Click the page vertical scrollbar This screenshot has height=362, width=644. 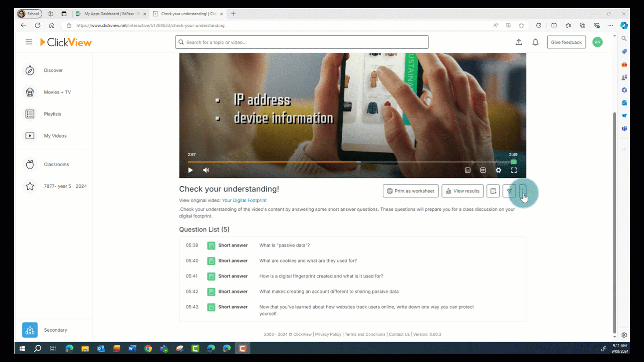(x=615, y=223)
